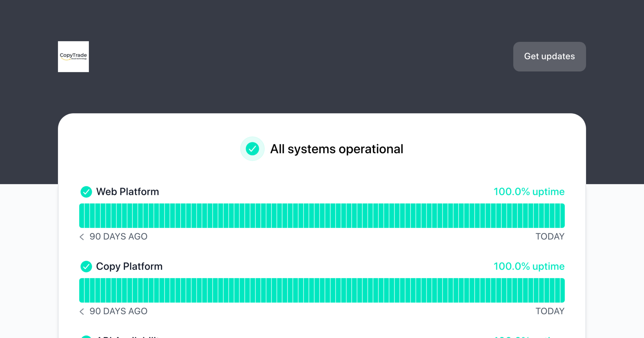Select oldest day segment in Copy Platform uptime bar

click(82, 290)
